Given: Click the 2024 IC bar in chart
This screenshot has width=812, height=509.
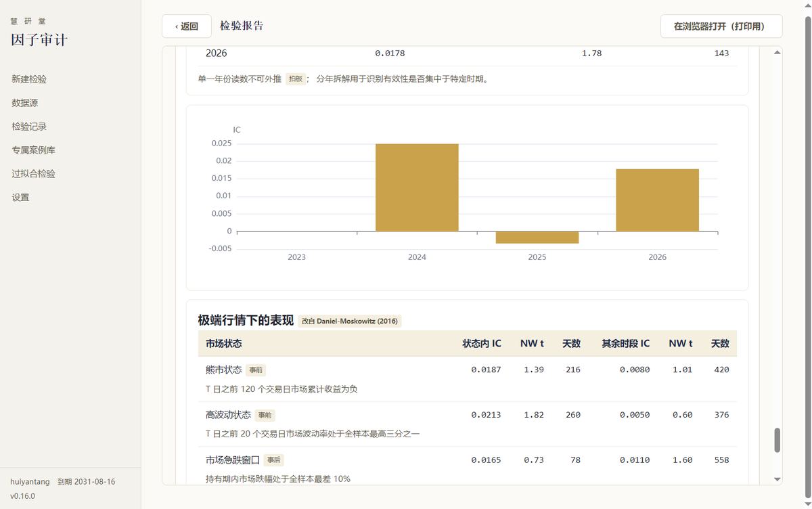Looking at the screenshot, I should [417, 187].
